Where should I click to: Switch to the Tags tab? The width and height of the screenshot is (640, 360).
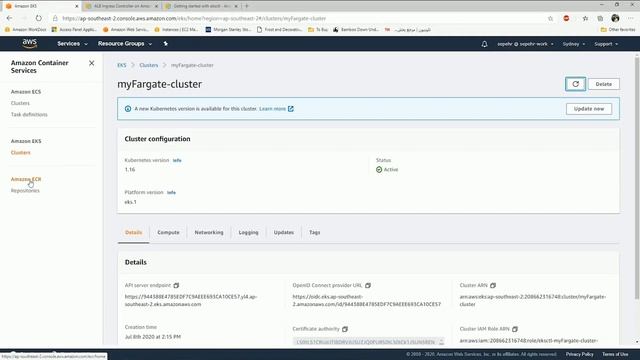(x=315, y=233)
